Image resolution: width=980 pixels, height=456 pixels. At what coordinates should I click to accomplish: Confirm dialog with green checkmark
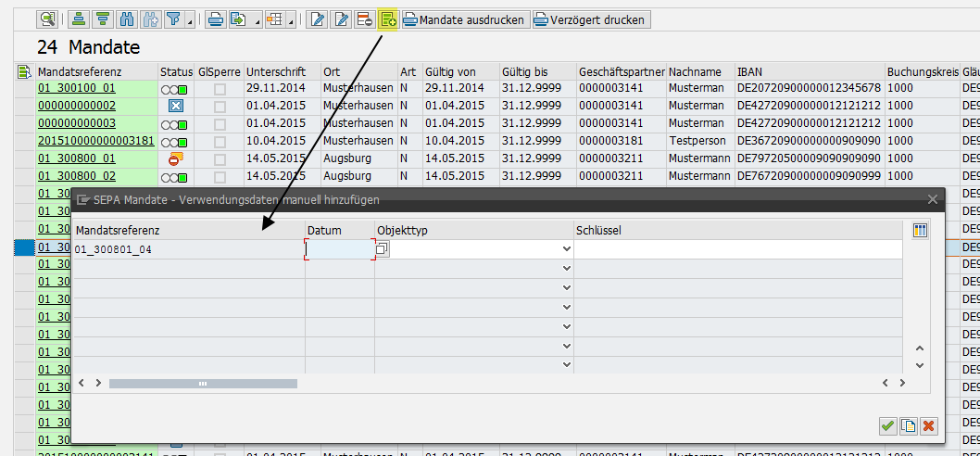[x=887, y=425]
